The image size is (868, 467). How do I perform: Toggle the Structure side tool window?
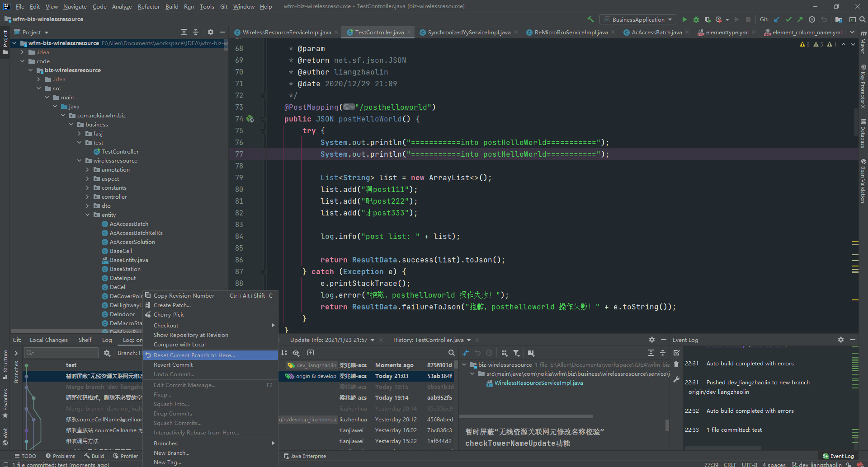[x=5, y=364]
